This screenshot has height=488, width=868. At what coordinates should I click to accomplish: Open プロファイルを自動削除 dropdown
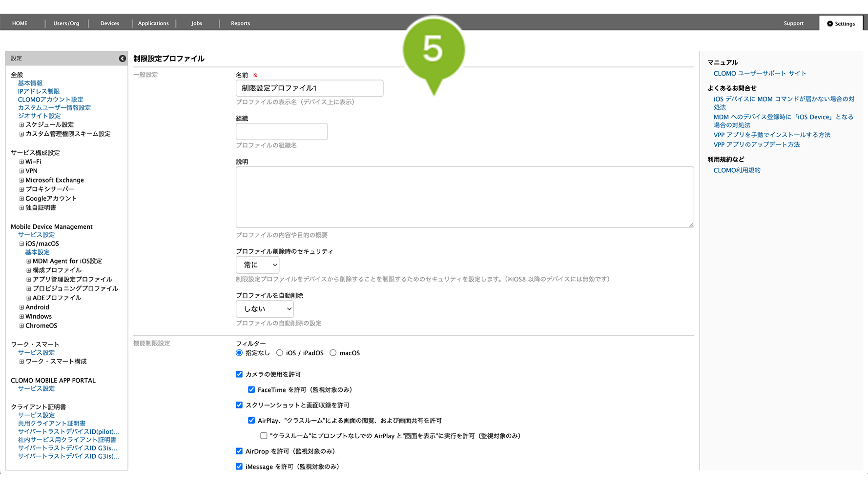[x=265, y=309]
